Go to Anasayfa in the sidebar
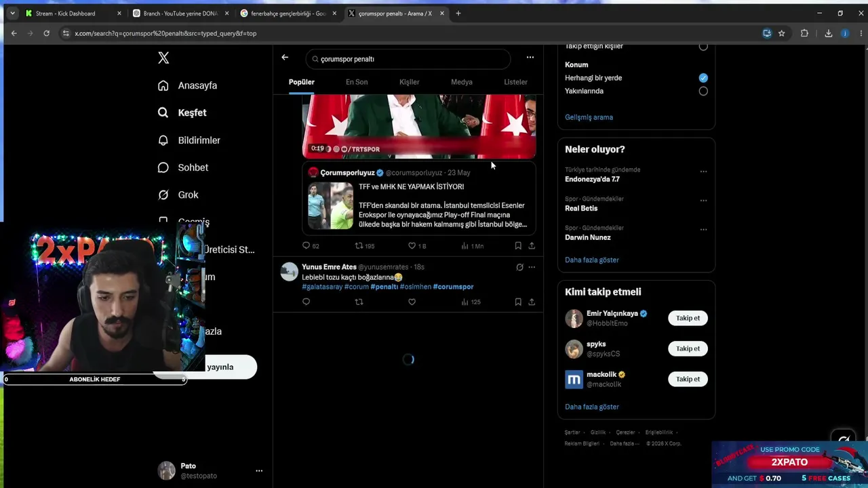 tap(187, 85)
